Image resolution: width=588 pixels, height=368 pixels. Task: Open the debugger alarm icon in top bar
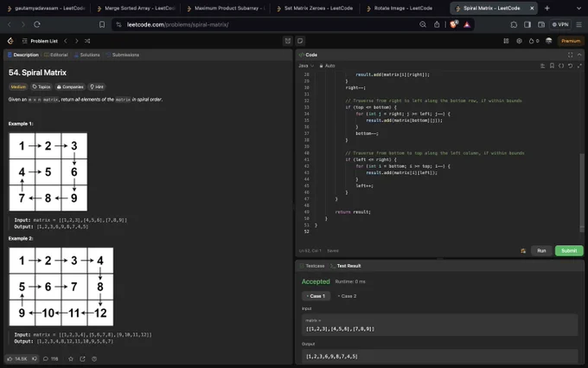288,41
